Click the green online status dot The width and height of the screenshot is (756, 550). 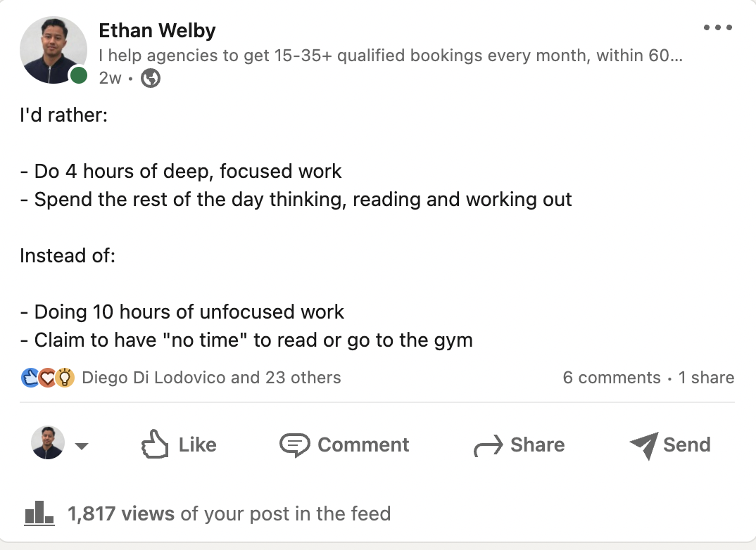pyautogui.click(x=79, y=76)
